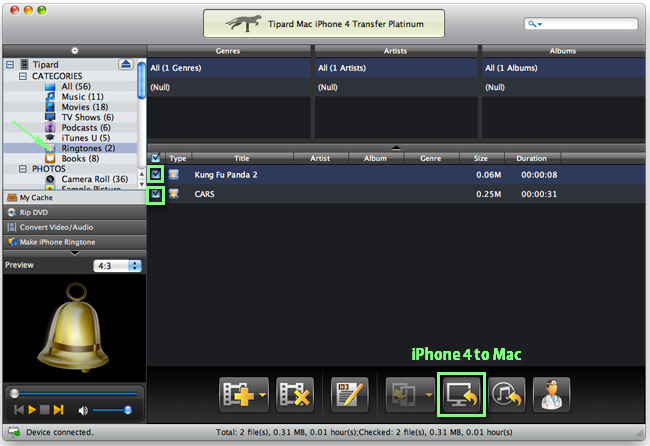
Task: Select iTunes U (5) category
Action: click(85, 138)
